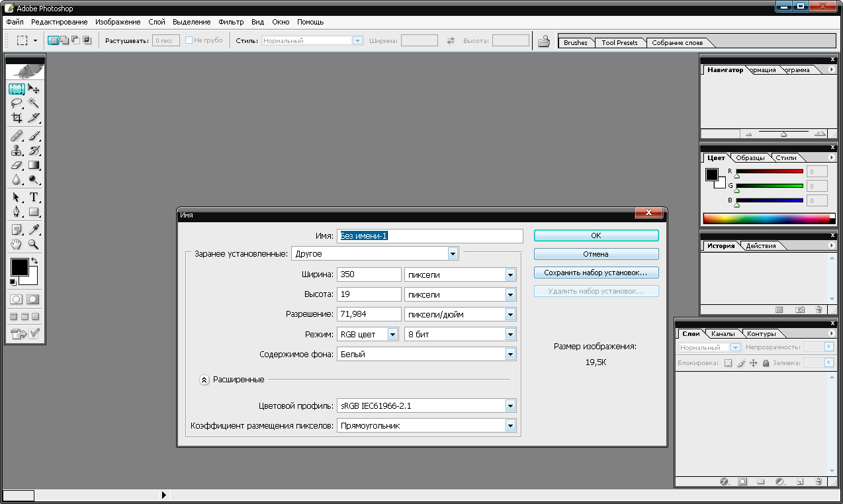Collapse the "Расширенные" advanced section
The height and width of the screenshot is (504, 843).
pos(204,380)
